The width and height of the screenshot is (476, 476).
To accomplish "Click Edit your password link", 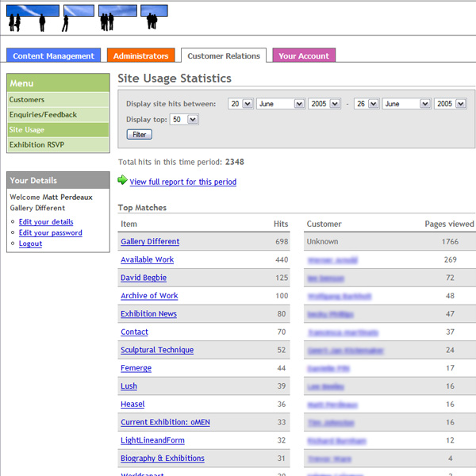I will tap(51, 232).
